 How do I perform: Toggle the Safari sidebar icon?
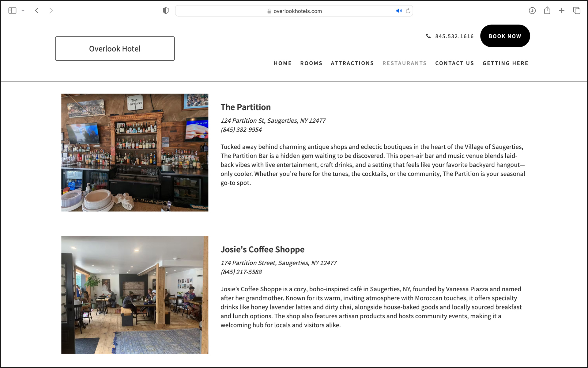coord(12,11)
